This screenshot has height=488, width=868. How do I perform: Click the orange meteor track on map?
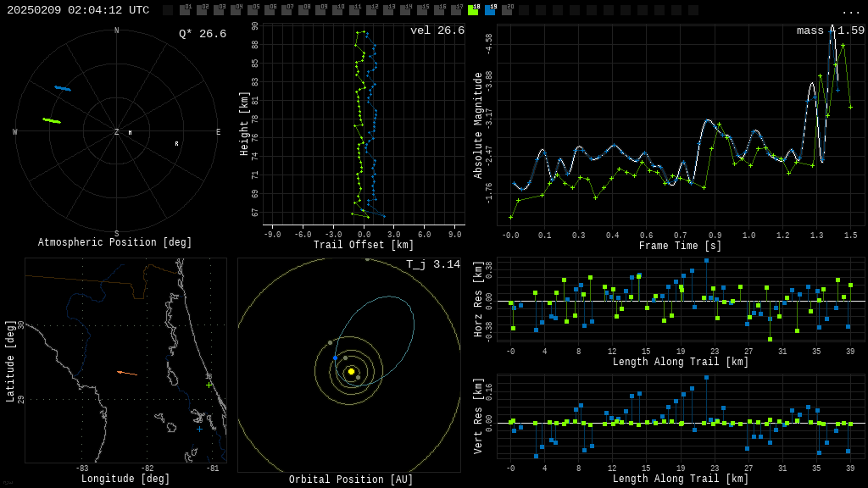click(126, 373)
